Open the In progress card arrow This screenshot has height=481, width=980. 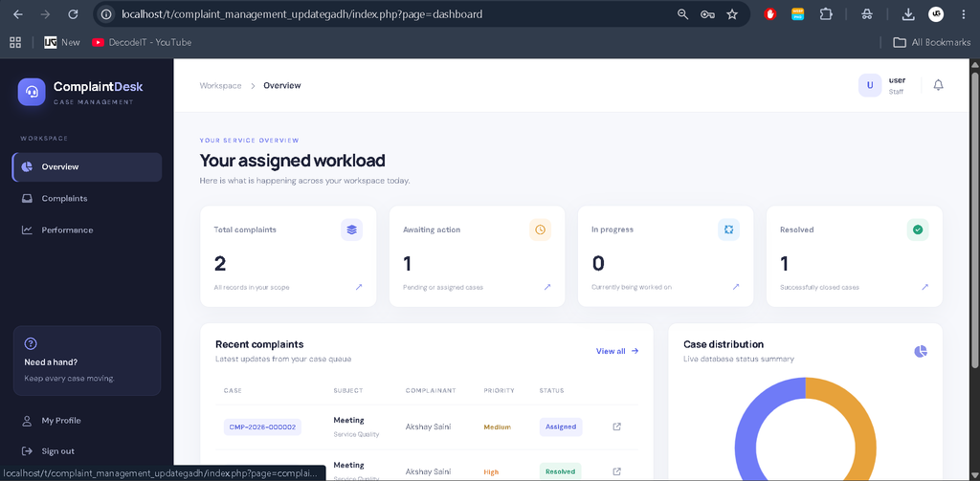[x=736, y=287]
